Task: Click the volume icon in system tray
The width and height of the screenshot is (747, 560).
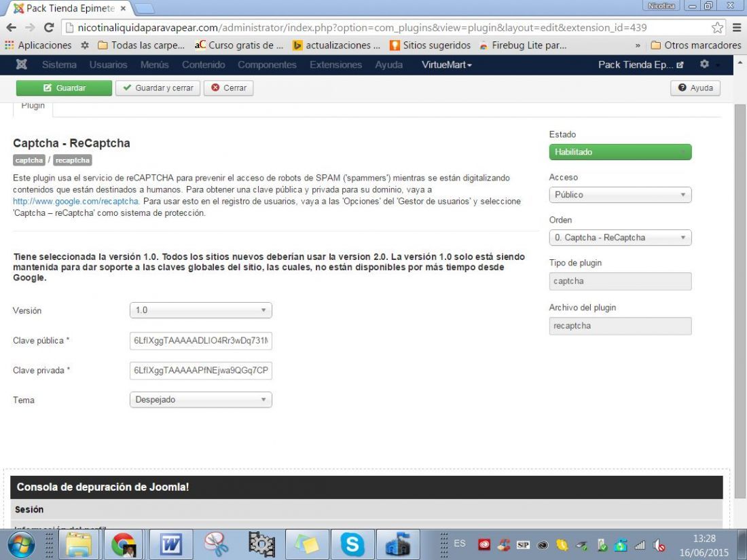Action: (659, 545)
